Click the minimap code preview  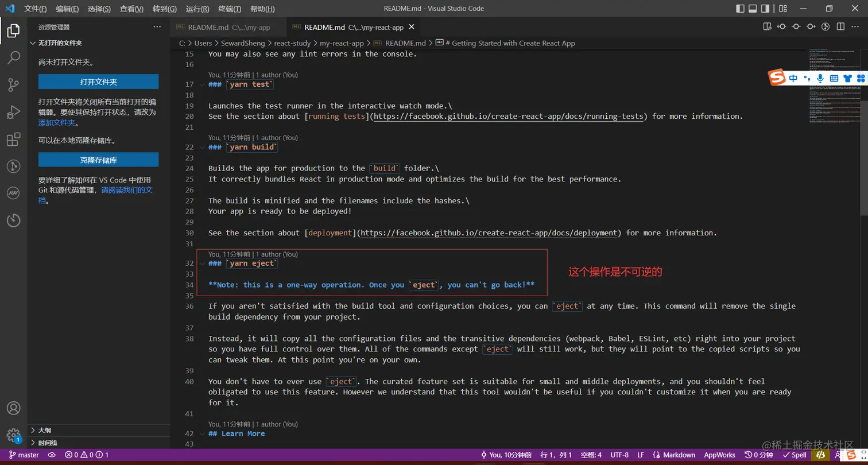tap(834, 86)
